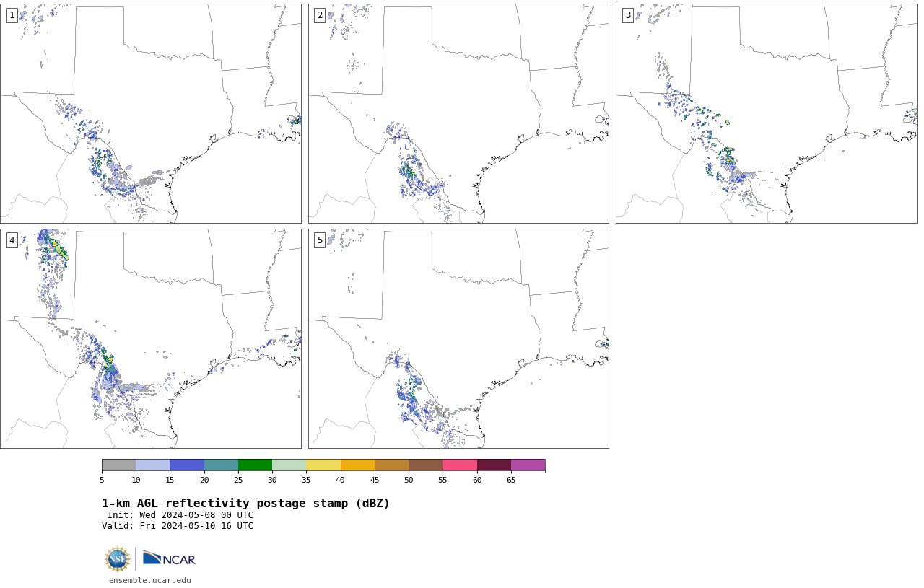The image size is (924, 588).
Task: Click the dark green 25-30 dBZ swatch
Action: pyautogui.click(x=255, y=465)
